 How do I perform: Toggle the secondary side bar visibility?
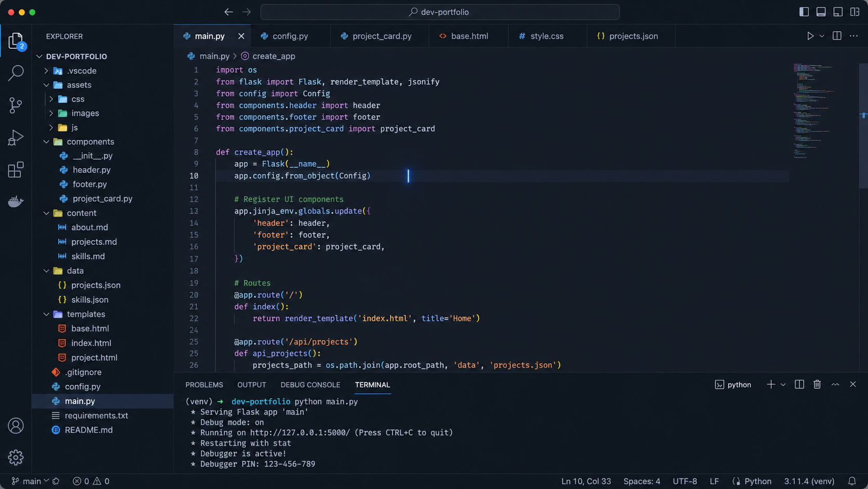[x=838, y=12]
